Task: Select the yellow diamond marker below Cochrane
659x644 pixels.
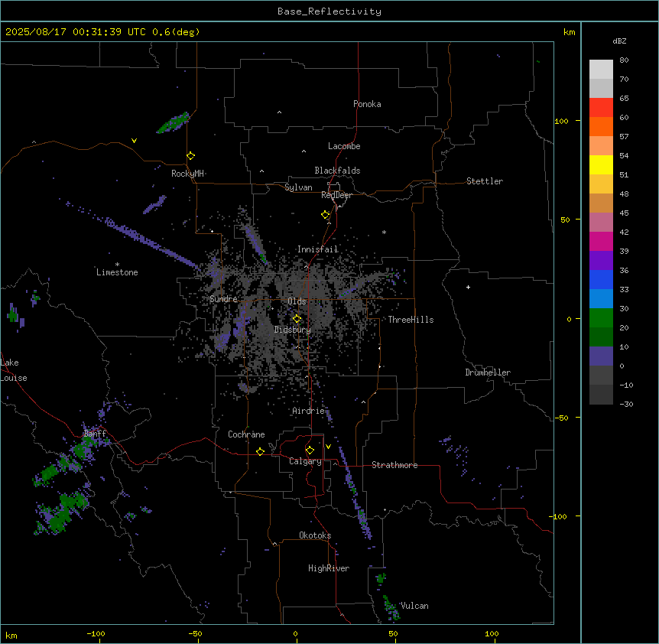Action: [x=260, y=451]
